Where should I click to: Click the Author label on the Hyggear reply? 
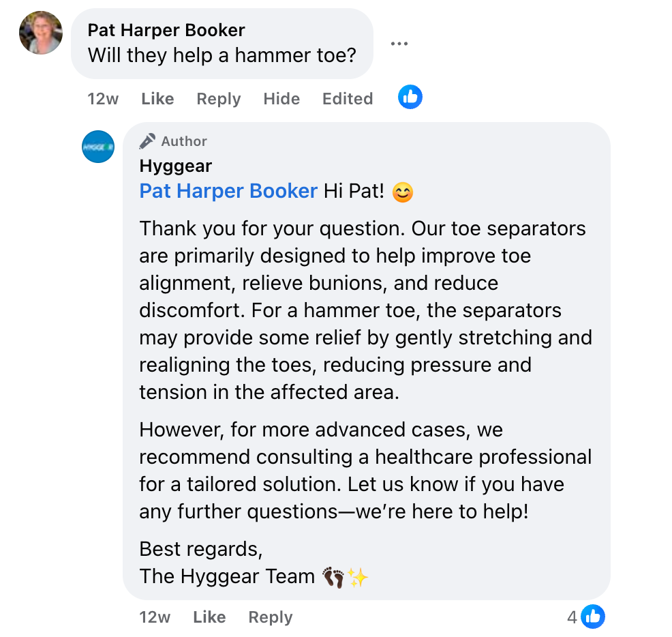pos(184,141)
